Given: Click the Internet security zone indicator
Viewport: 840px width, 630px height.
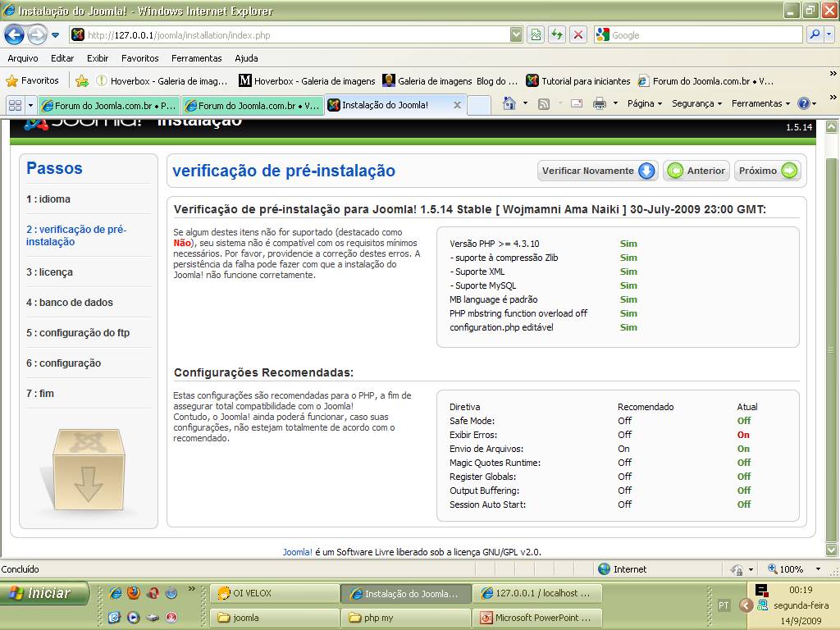Looking at the screenshot, I should click(x=622, y=569).
